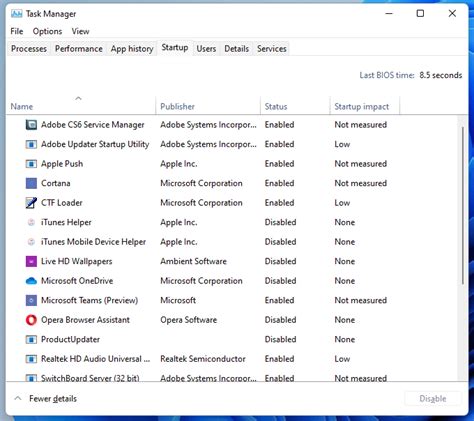This screenshot has width=474, height=421.
Task: Click the Live HD Wallpapers purple icon
Action: coord(31,261)
